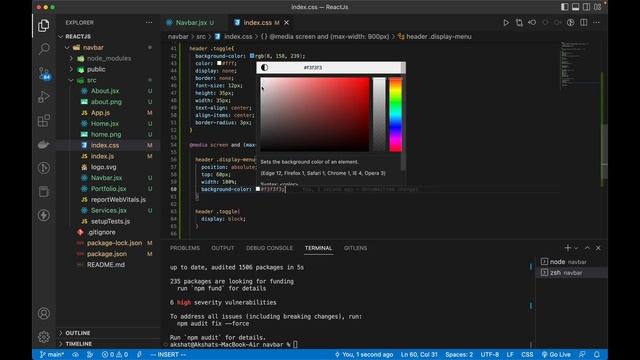Open .gitignore file
640x360 pixels.
101,232
